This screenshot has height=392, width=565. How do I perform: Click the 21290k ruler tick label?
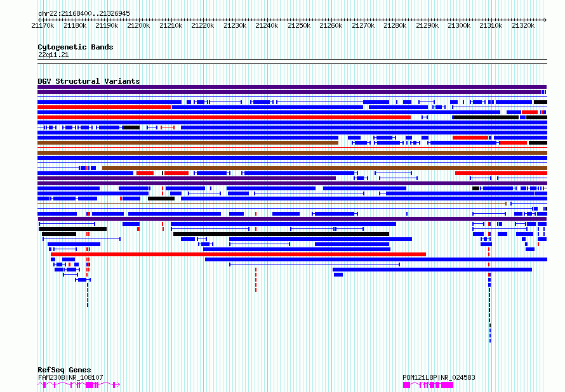click(427, 25)
